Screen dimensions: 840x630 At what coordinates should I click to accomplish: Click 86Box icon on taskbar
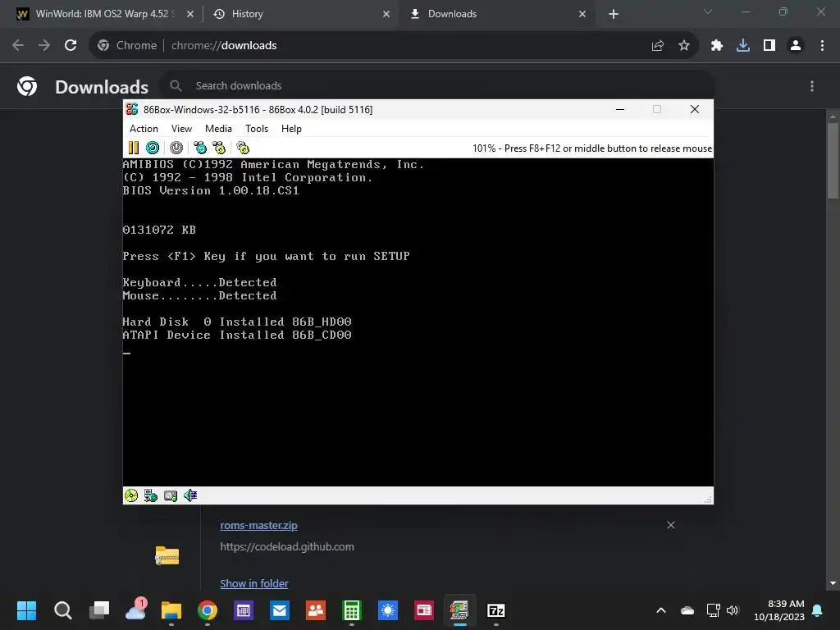click(459, 610)
